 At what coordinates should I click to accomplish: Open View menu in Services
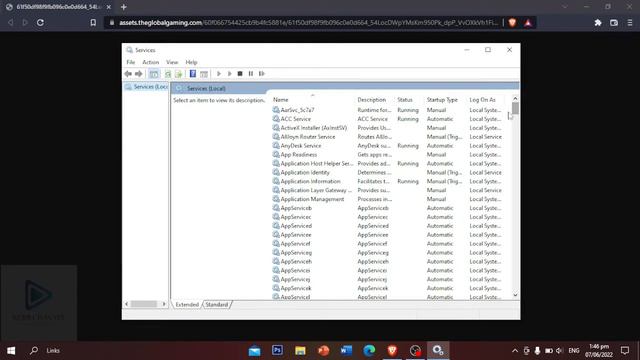(172, 62)
